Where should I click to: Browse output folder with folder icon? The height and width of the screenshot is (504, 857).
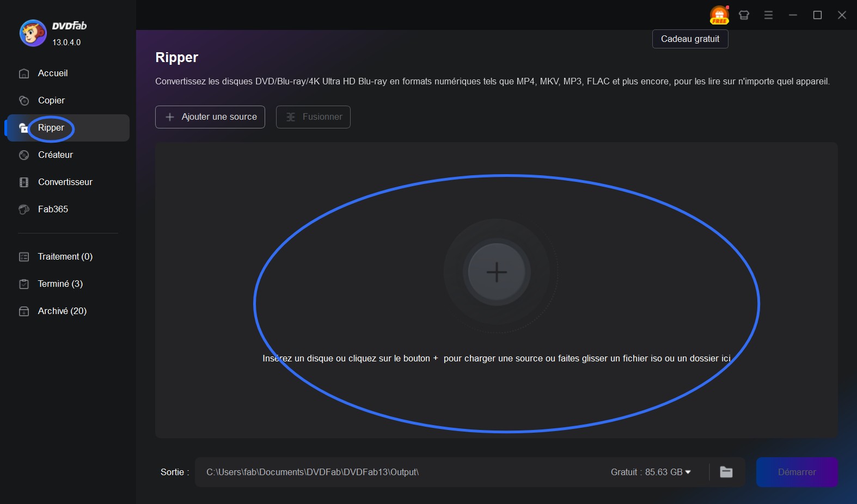[x=726, y=472]
